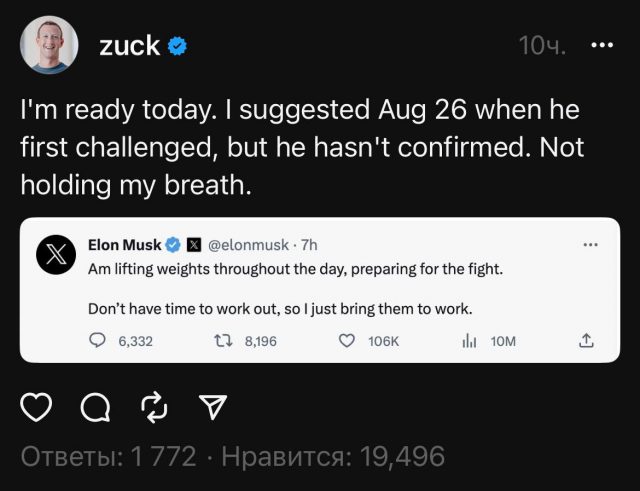Open zuck's profile picture
The width and height of the screenshot is (640, 491).
(49, 44)
